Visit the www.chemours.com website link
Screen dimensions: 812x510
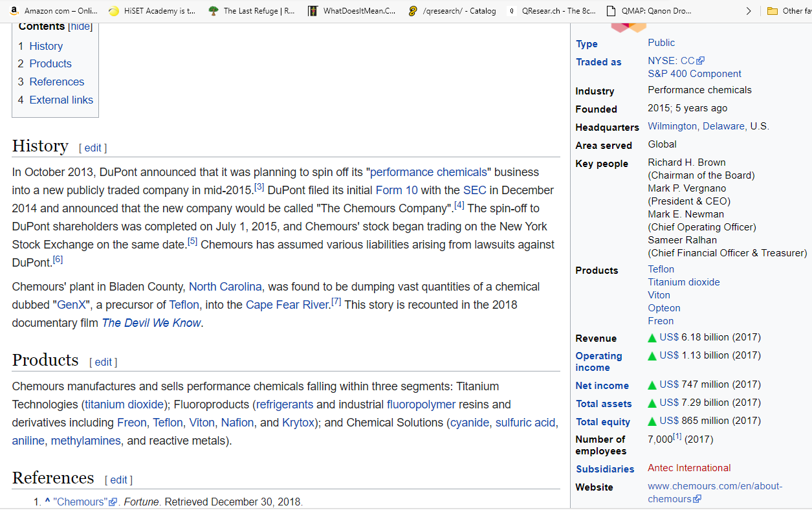click(715, 493)
